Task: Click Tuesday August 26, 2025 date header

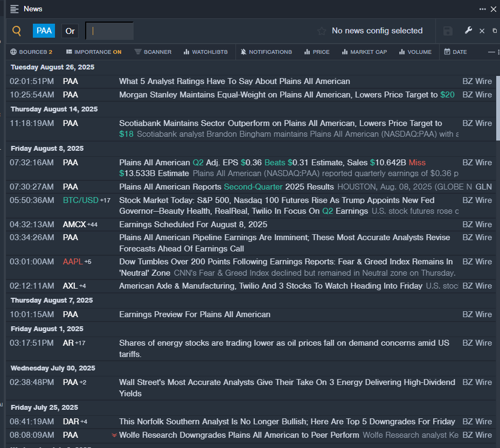Action: pos(53,67)
